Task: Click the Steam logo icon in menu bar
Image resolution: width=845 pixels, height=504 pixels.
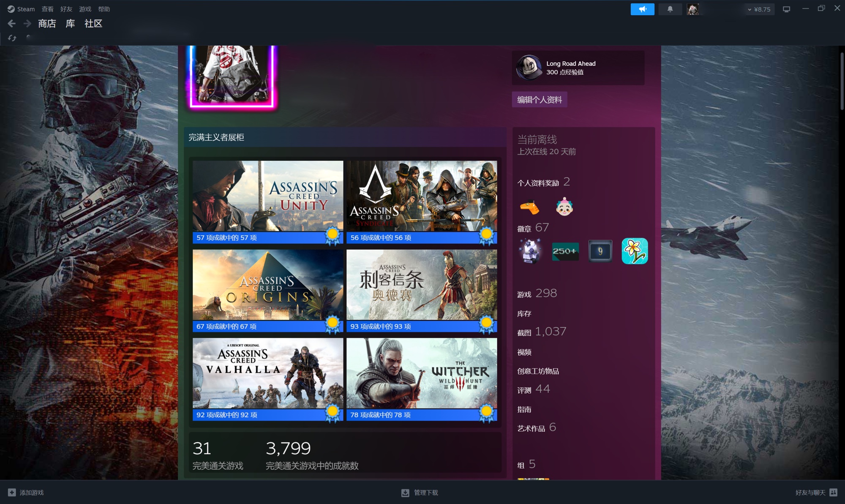Action: (x=11, y=9)
